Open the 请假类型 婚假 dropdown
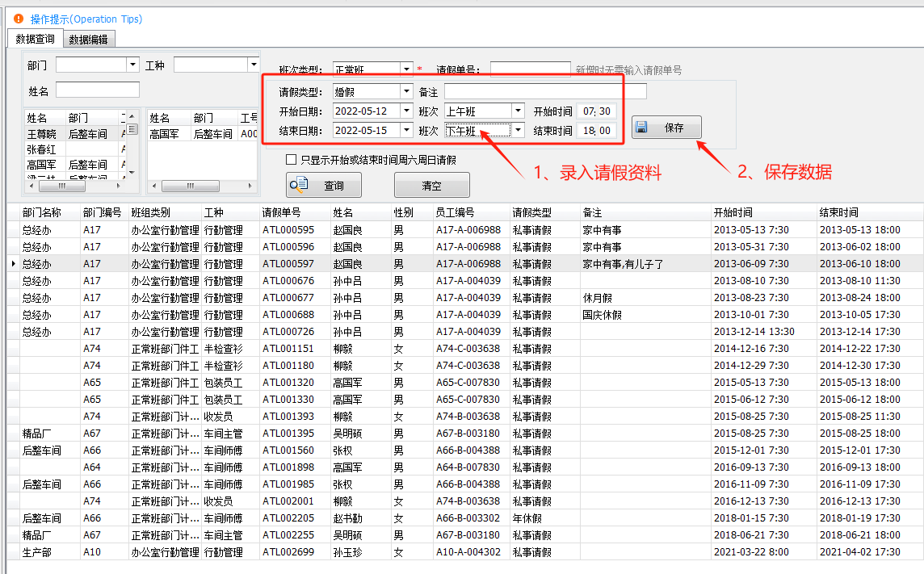Screen dimensions: 924x574 click(x=406, y=92)
